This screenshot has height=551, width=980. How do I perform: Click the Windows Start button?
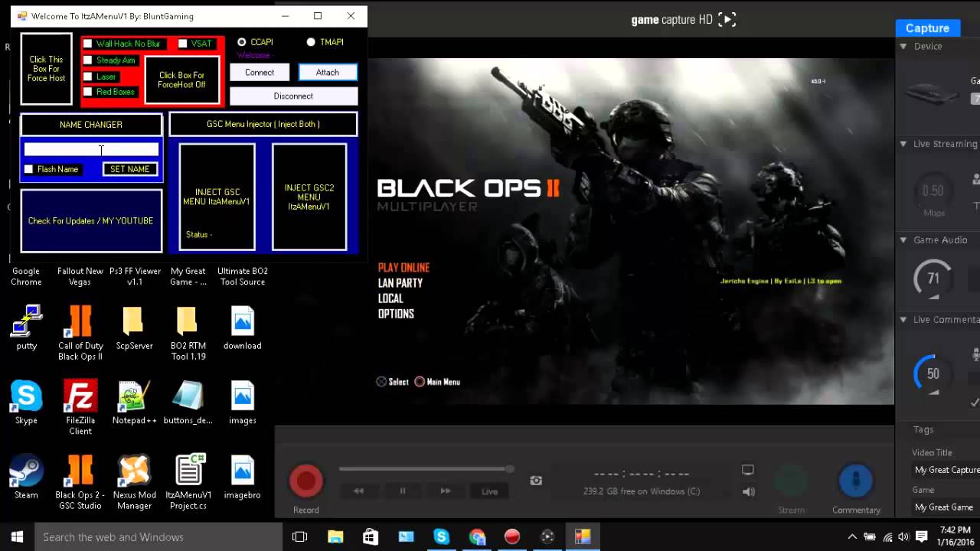[x=17, y=536]
